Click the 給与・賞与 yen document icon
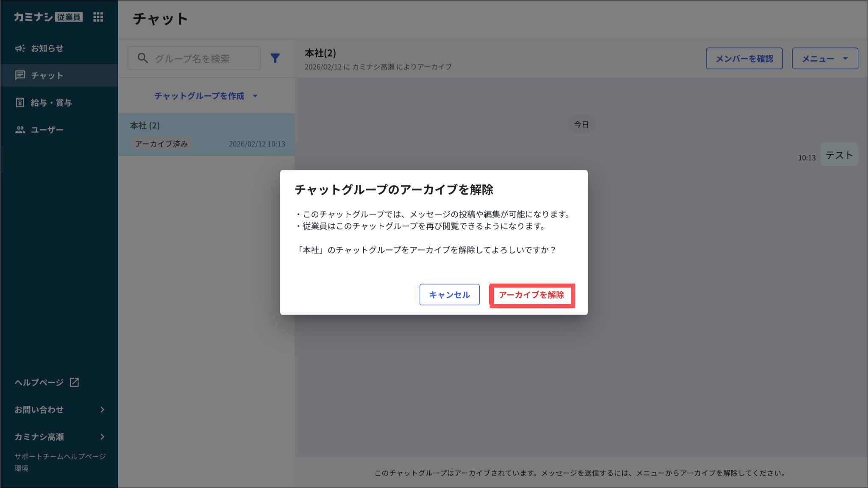868x488 pixels. click(20, 103)
